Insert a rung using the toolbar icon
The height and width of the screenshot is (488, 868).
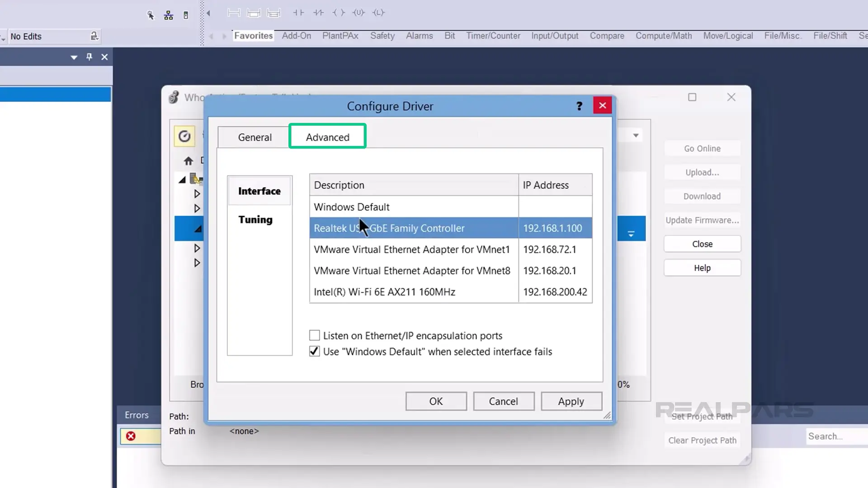(234, 13)
